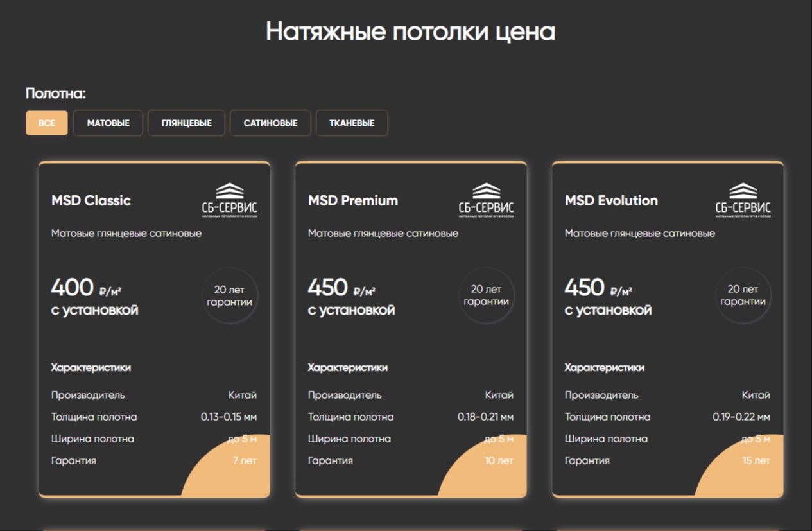Click the heading Натяжные потолки цена
The height and width of the screenshot is (531, 812).
(x=410, y=31)
